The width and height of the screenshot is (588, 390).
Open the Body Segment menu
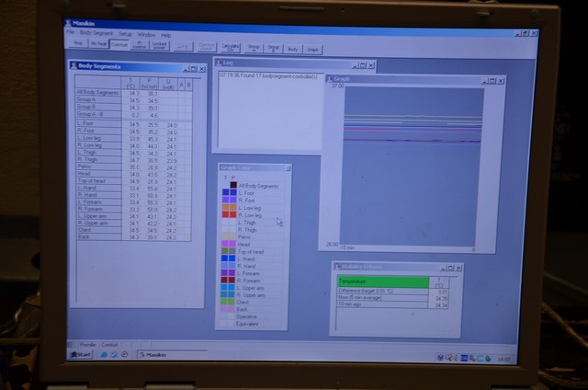(95, 33)
